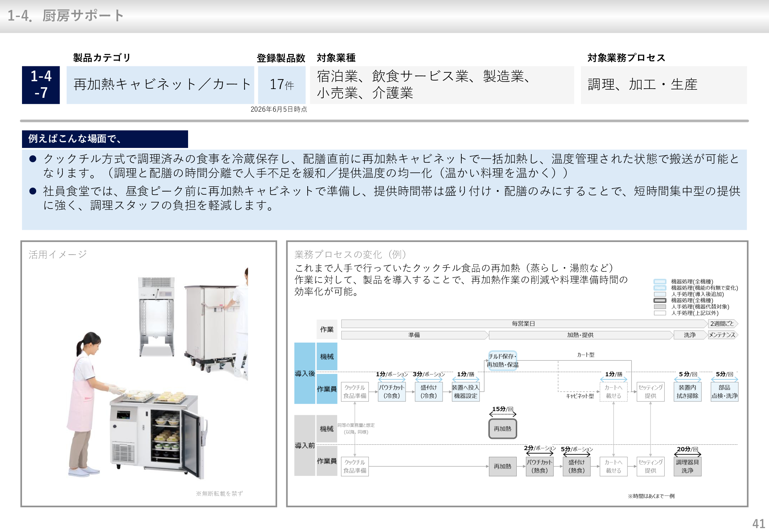Click the 対象業種 column heading
The height and width of the screenshot is (532, 769).
(336, 57)
